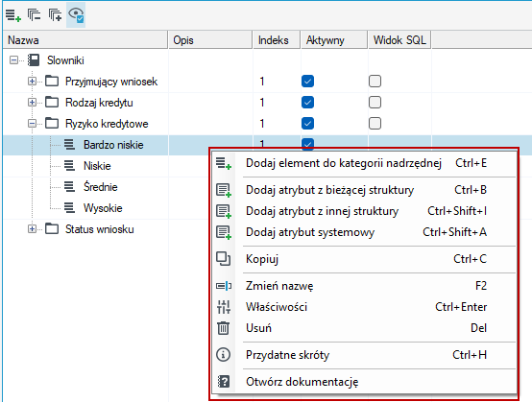Click the Status wniosku folder icon
The image size is (532, 402).
pyautogui.click(x=52, y=228)
